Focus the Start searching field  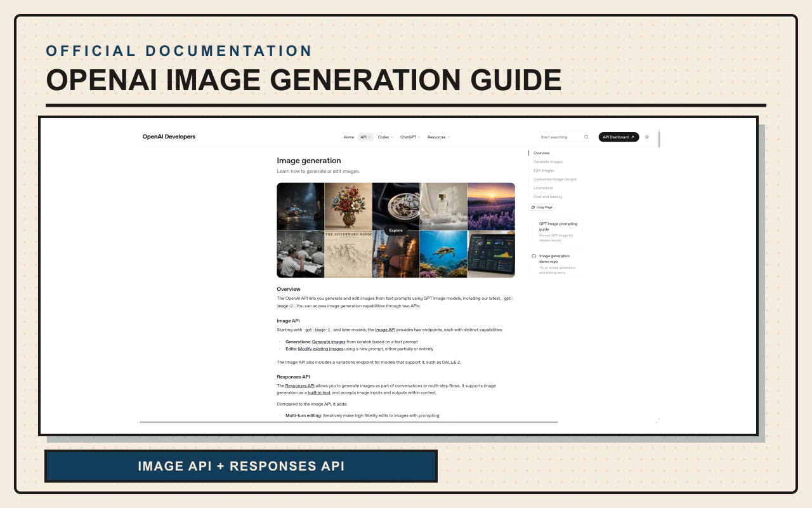pyautogui.click(x=565, y=137)
